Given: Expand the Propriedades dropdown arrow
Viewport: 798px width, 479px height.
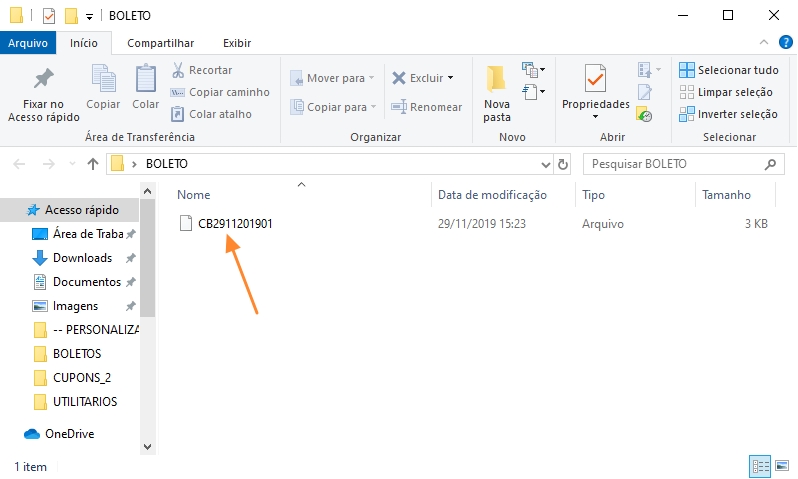Looking at the screenshot, I should pyautogui.click(x=595, y=117).
